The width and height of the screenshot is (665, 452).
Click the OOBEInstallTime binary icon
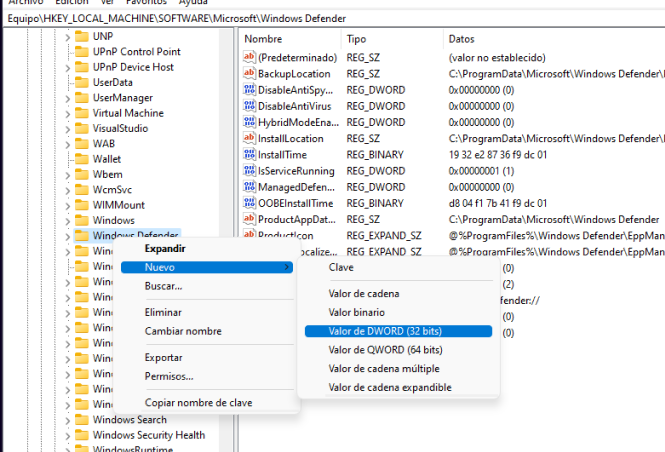[249, 203]
